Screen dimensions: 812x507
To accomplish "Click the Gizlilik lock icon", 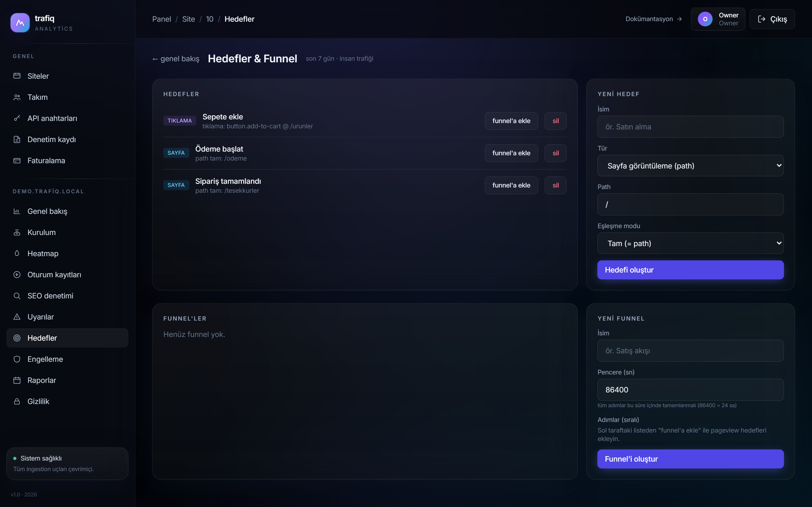I will 17,401.
